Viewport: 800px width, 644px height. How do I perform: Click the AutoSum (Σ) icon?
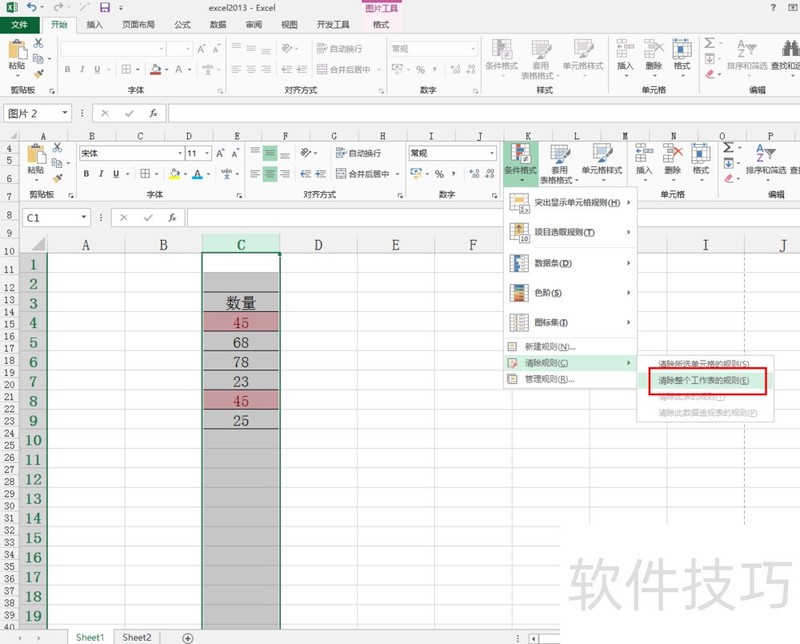[x=728, y=147]
